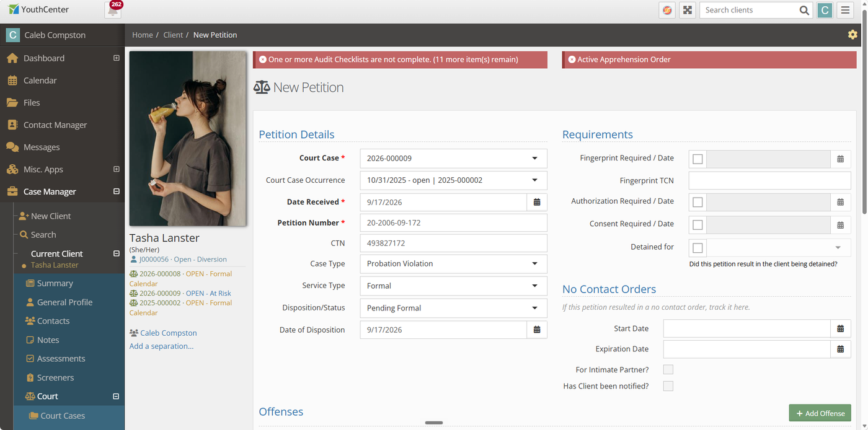Open calendar picker for Fingerprint Required date

[841, 159]
